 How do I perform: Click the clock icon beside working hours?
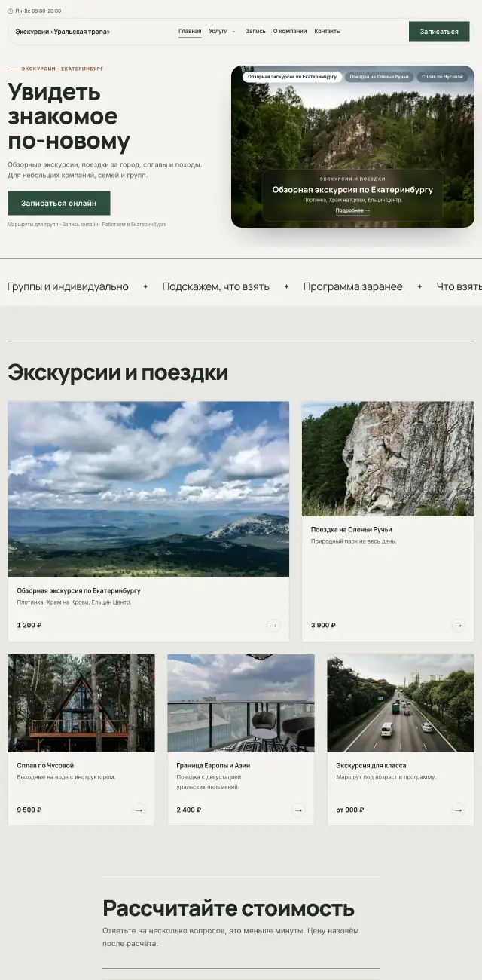point(10,11)
